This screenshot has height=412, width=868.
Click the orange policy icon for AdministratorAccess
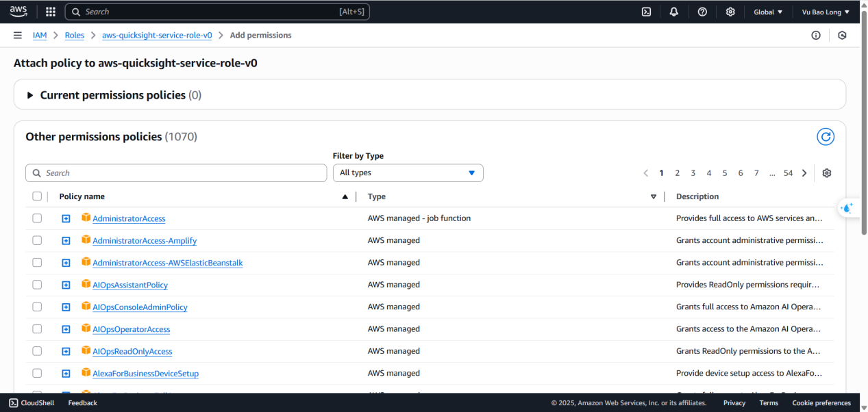pyautogui.click(x=86, y=218)
